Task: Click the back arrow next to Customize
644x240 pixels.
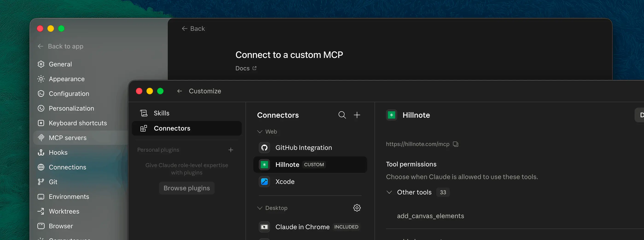Action: coord(179,91)
